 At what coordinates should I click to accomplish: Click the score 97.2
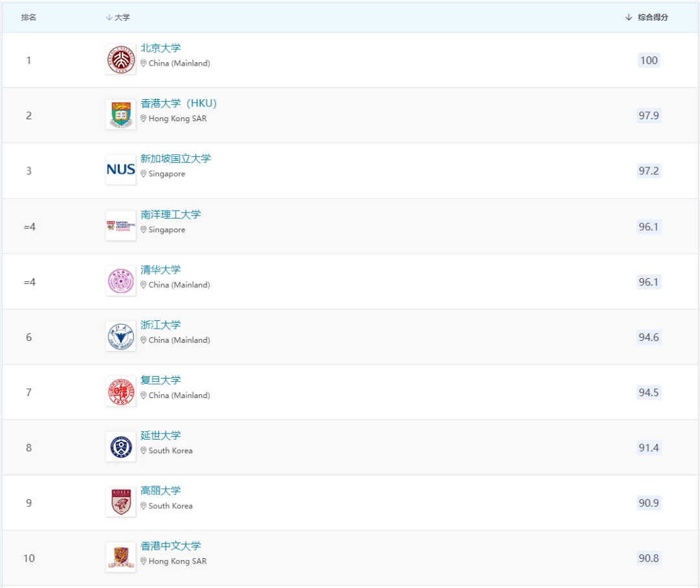coord(649,171)
